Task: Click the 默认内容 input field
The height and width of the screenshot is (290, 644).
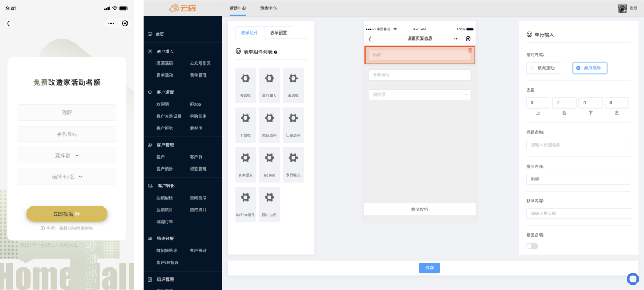Action: tap(578, 214)
